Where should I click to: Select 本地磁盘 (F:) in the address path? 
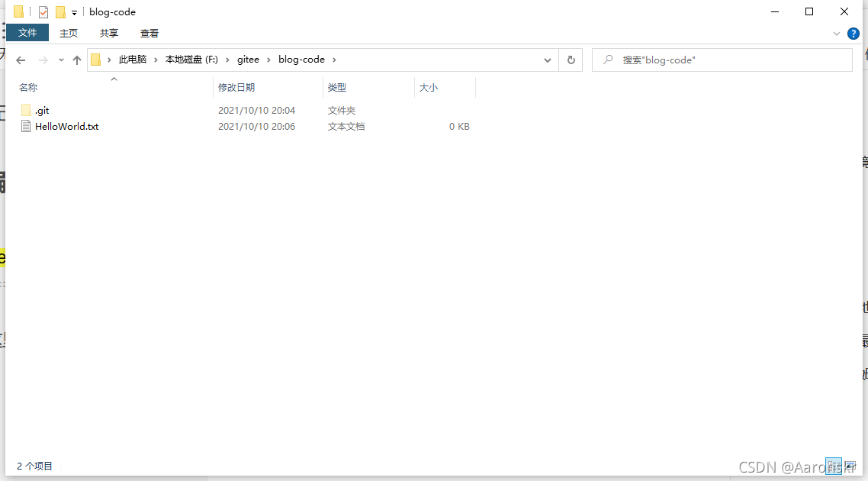pos(191,60)
